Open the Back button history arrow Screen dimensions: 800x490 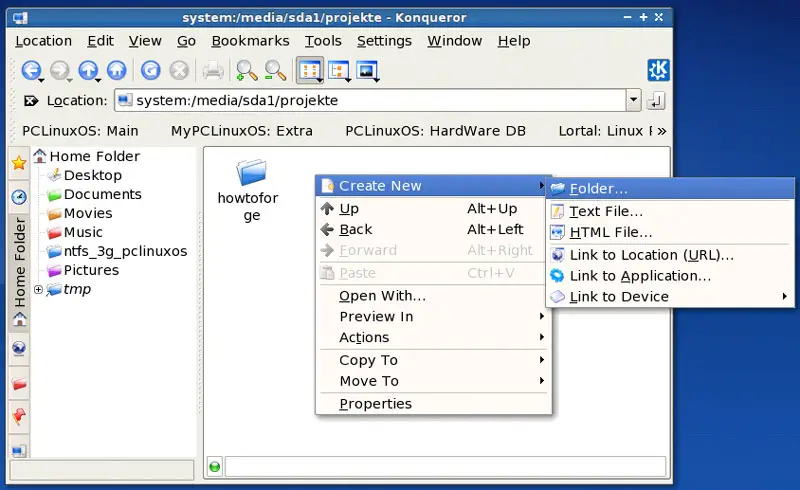41,80
